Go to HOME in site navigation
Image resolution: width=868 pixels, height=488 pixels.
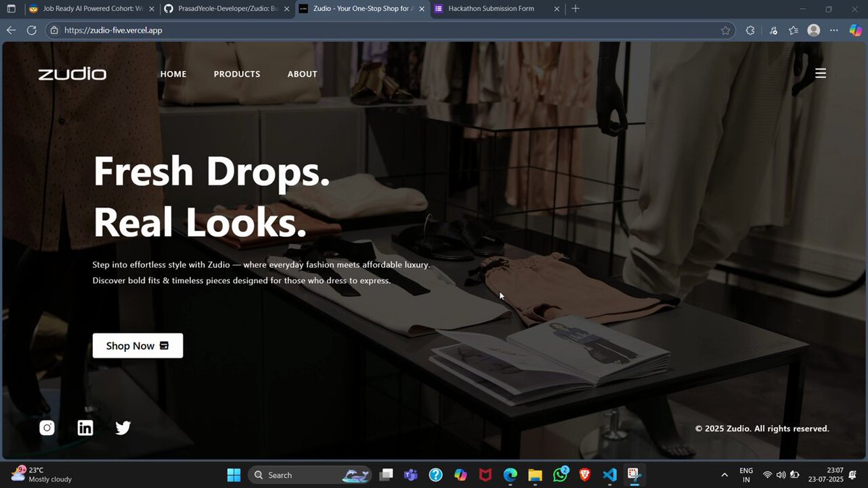174,74
